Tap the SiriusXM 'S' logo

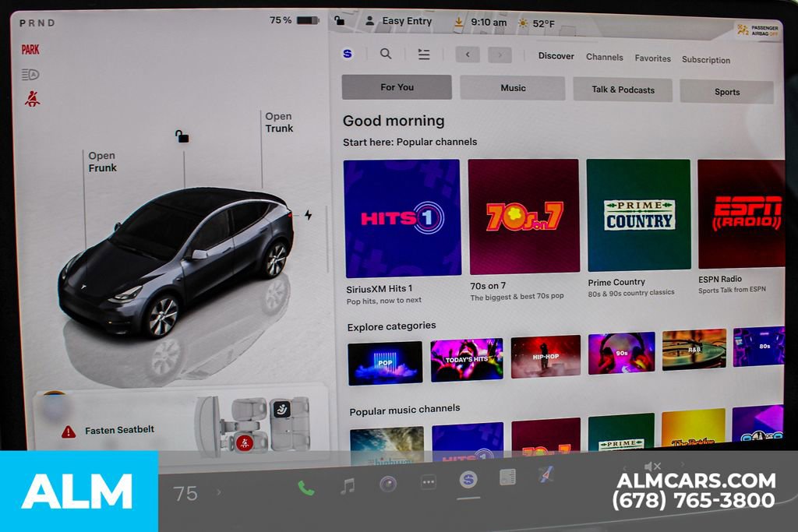[x=348, y=55]
